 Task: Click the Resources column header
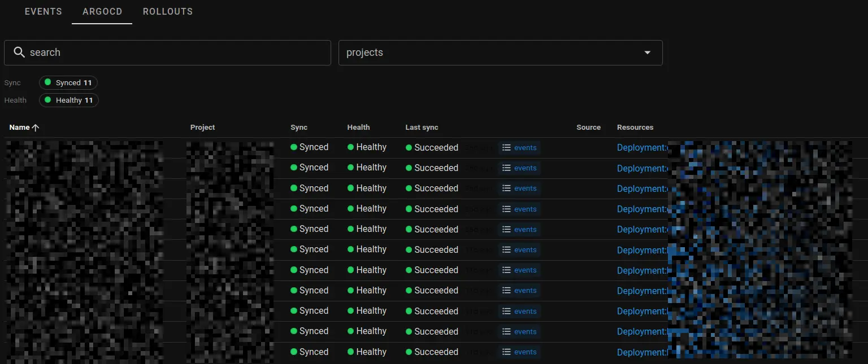(635, 128)
